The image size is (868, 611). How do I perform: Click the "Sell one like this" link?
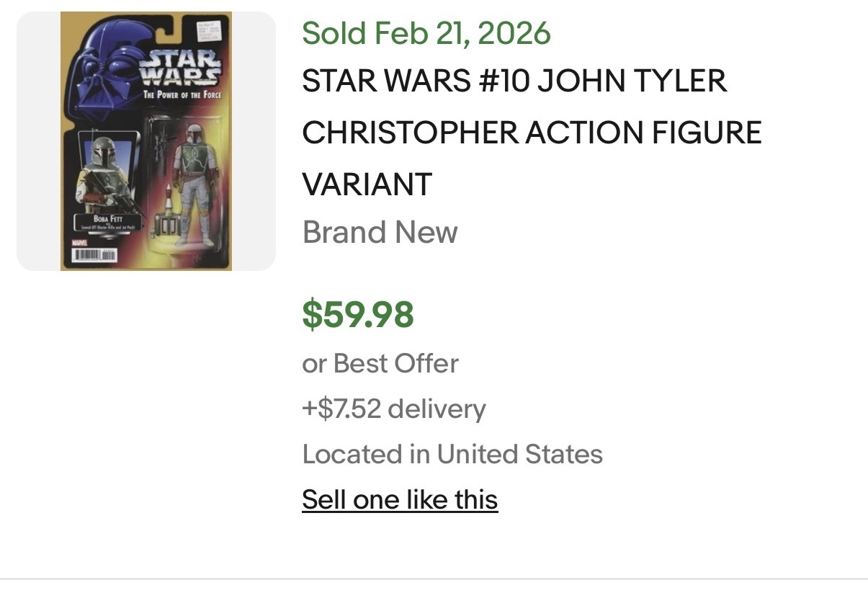pos(400,499)
